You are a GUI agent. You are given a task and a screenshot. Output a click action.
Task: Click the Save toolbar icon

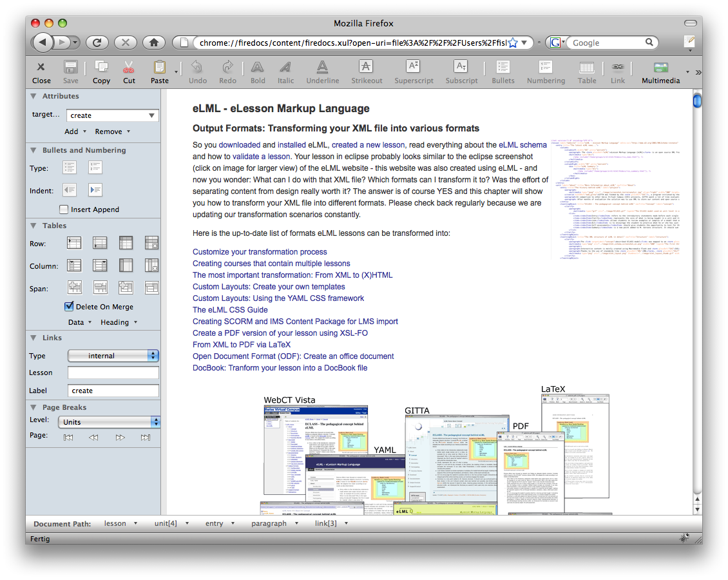(x=71, y=67)
